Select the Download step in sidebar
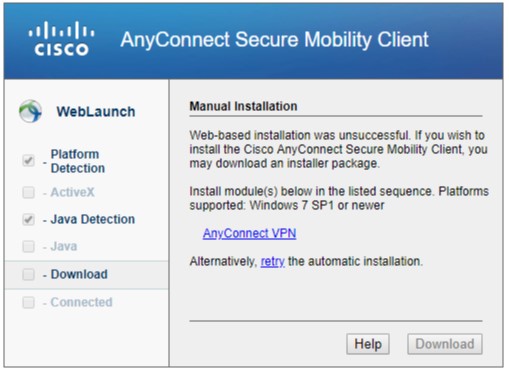Image resolution: width=509 pixels, height=369 pixels. pyautogui.click(x=87, y=275)
